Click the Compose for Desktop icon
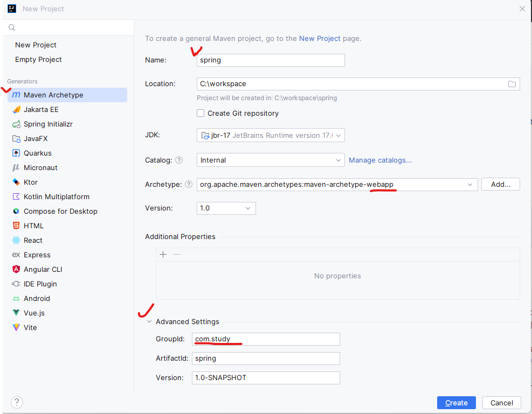This screenshot has height=414, width=532. click(x=16, y=211)
